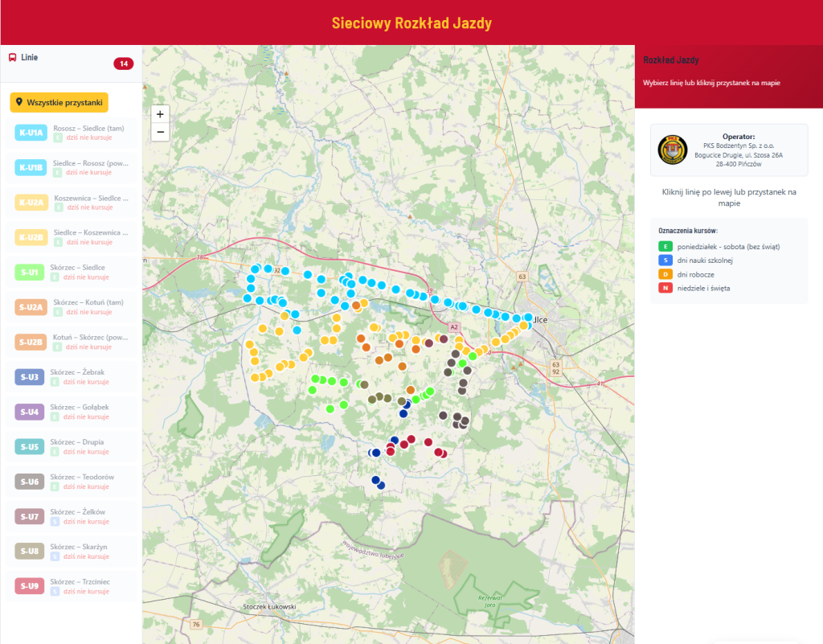Open line K-U2A Koszewnica – Siedlce
This screenshot has width=823, height=644.
click(x=71, y=203)
